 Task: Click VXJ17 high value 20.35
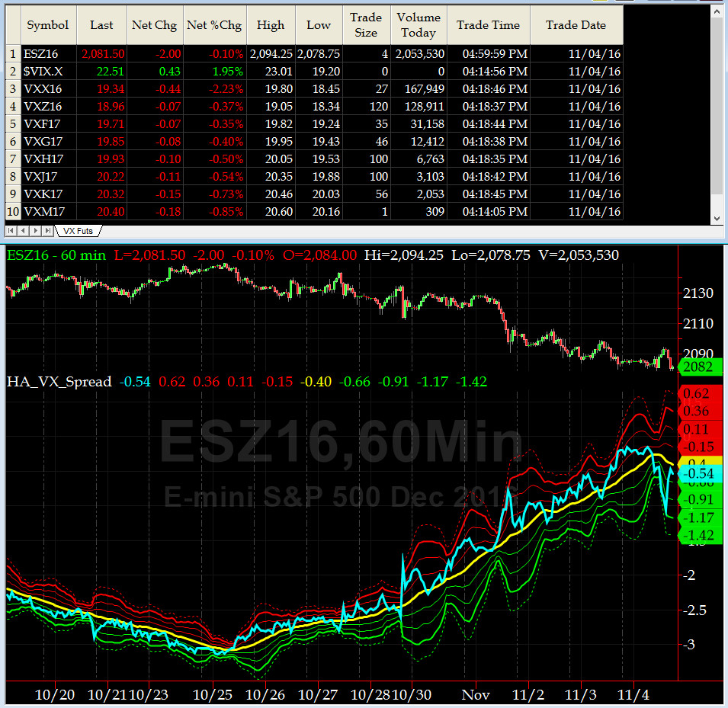pos(271,177)
